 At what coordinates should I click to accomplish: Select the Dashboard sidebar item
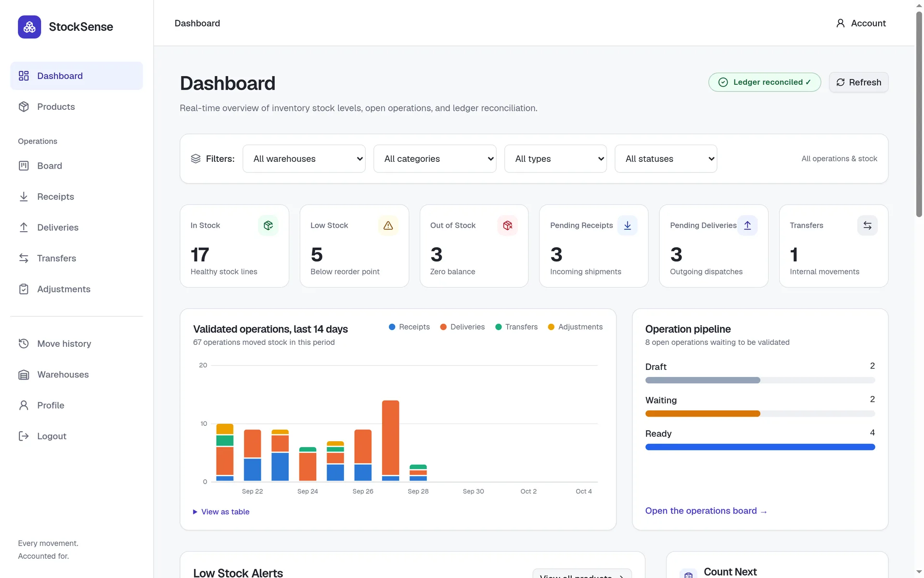tap(77, 76)
